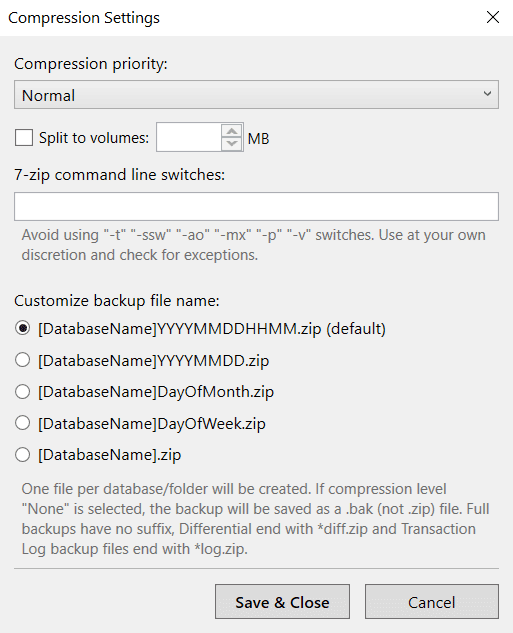The image size is (513, 633).
Task: Click the Save & Close button
Action: [x=282, y=602]
